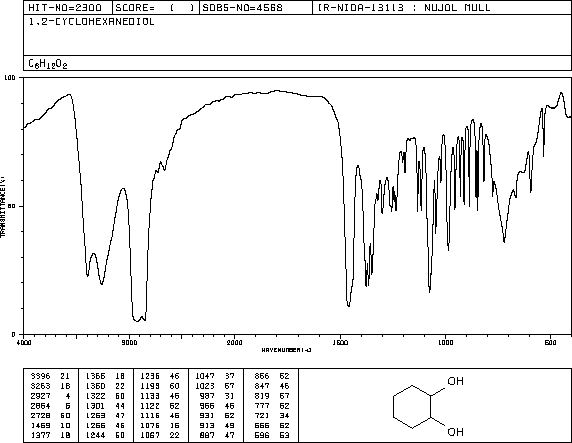This screenshot has height=443, width=572.
Task: Click the 100 label on y-axis
Action: (x=10, y=78)
